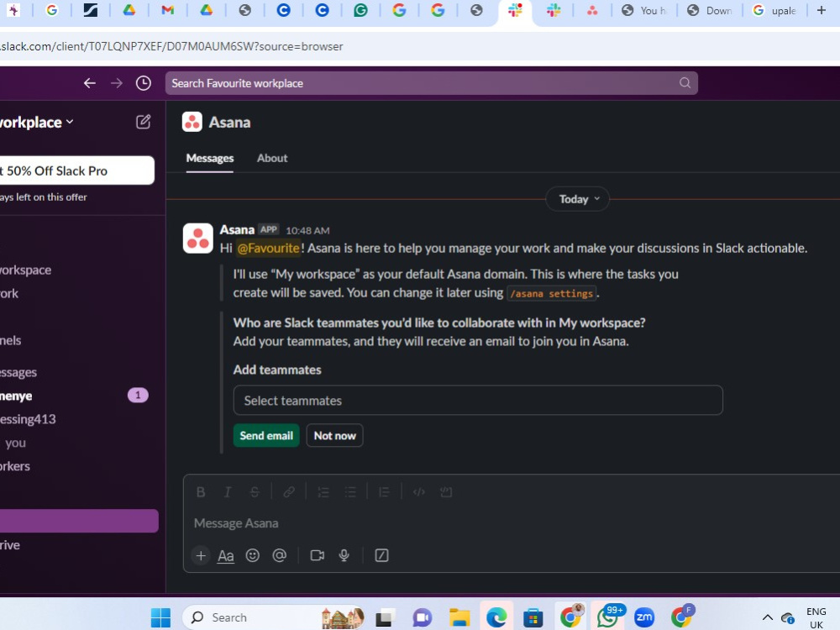
Task: Record a video clip
Action: [318, 555]
